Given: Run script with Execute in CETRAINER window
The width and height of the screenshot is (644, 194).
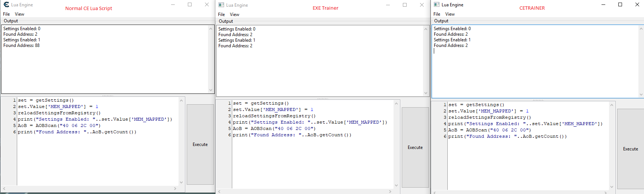Looking at the screenshot, I should point(631,149).
